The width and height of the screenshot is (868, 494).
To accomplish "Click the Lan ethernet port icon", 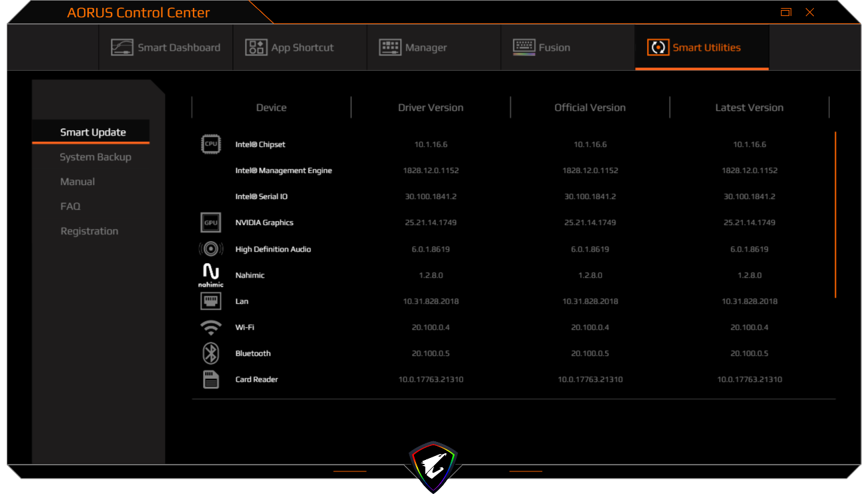I will pyautogui.click(x=211, y=301).
